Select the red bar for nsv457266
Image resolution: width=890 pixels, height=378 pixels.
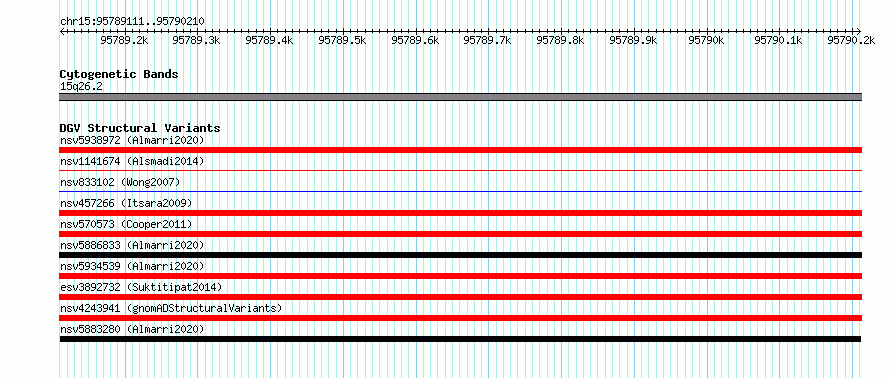[461, 213]
